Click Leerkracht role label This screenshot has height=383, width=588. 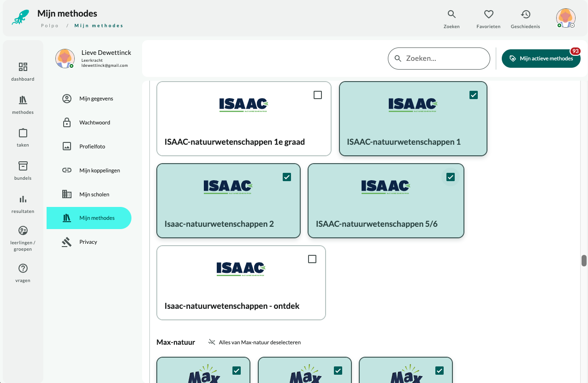tap(92, 60)
